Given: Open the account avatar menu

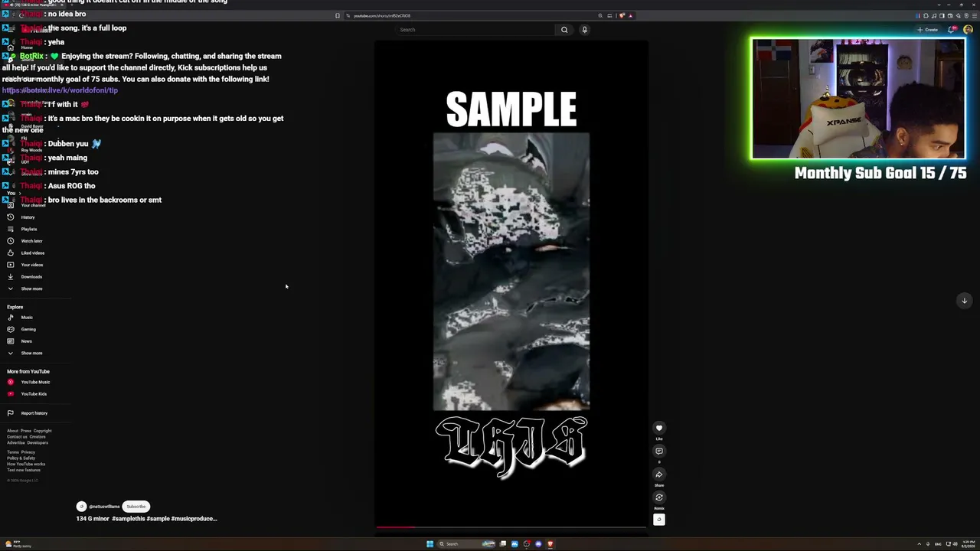Looking at the screenshot, I should [x=969, y=30].
